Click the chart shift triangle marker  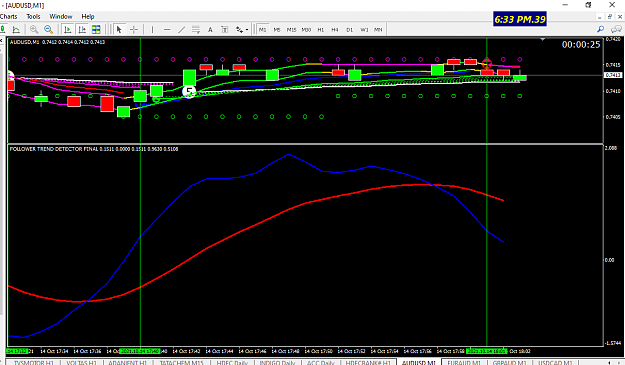point(542,39)
